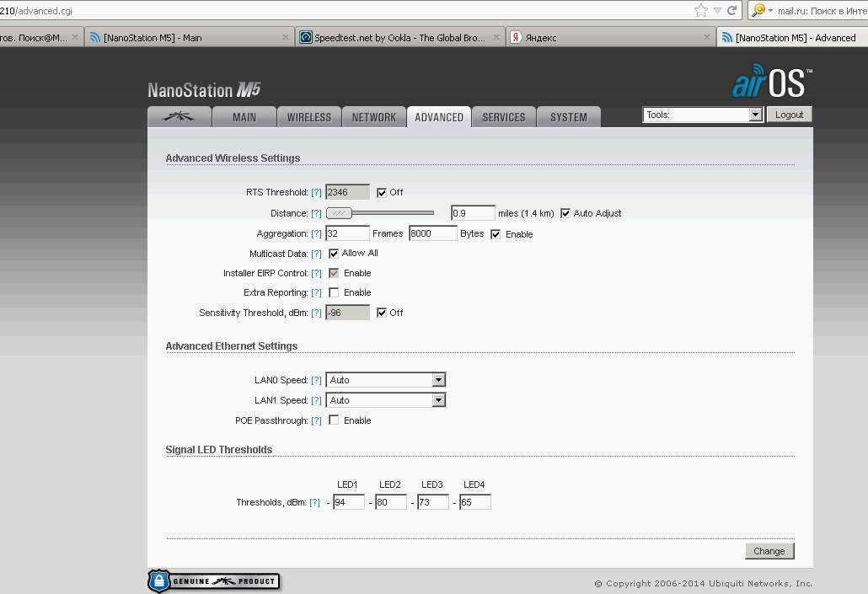Open the address bar history dropdown arrow

coord(717,10)
